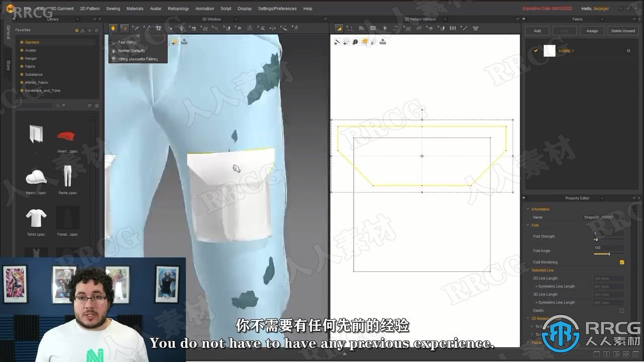The width and height of the screenshot is (644, 362).
Task: Open the Sewing menu
Action: point(113,9)
